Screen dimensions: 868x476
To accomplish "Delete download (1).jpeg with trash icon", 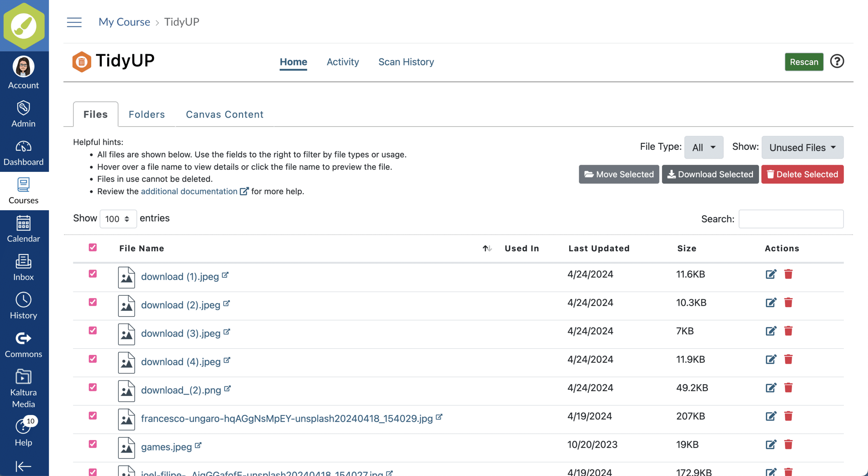I will tap(788, 274).
